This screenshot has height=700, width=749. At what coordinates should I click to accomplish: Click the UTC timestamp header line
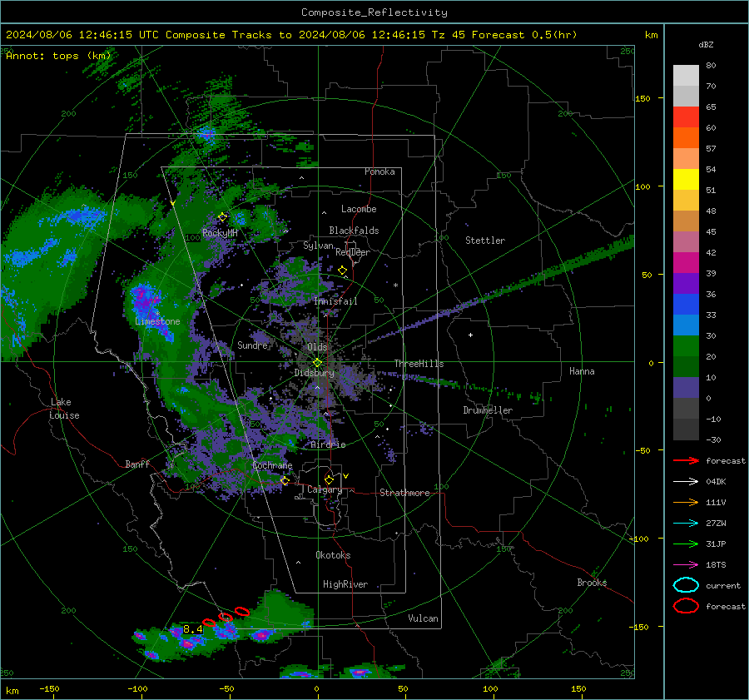(x=291, y=35)
